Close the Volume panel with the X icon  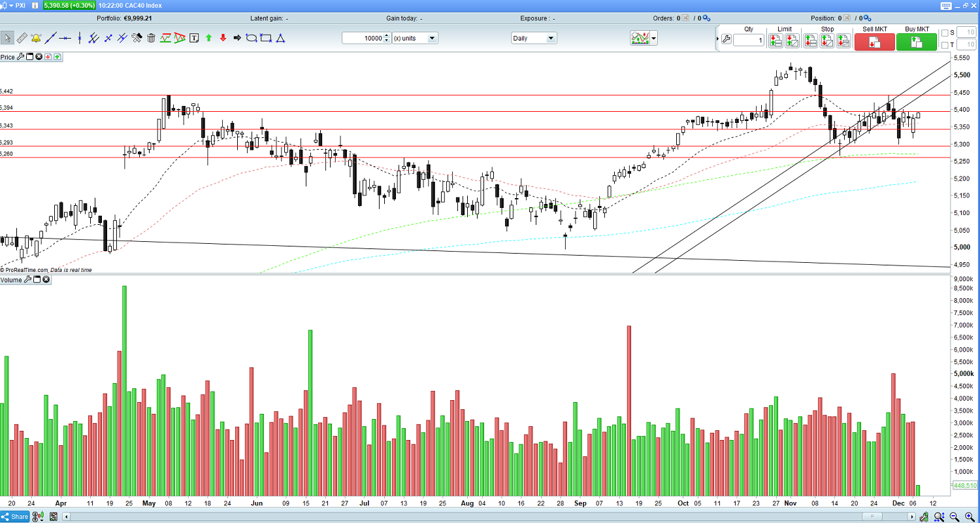tap(46, 280)
